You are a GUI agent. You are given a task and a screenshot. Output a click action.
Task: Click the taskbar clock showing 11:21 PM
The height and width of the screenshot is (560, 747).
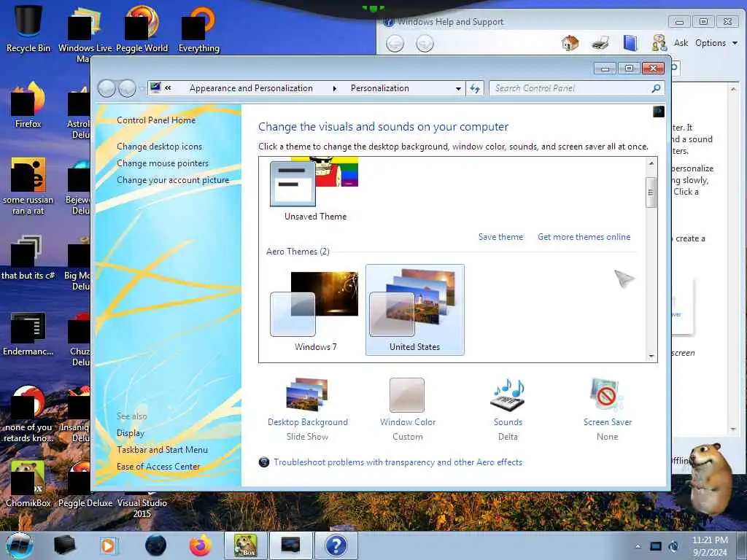coord(710,545)
